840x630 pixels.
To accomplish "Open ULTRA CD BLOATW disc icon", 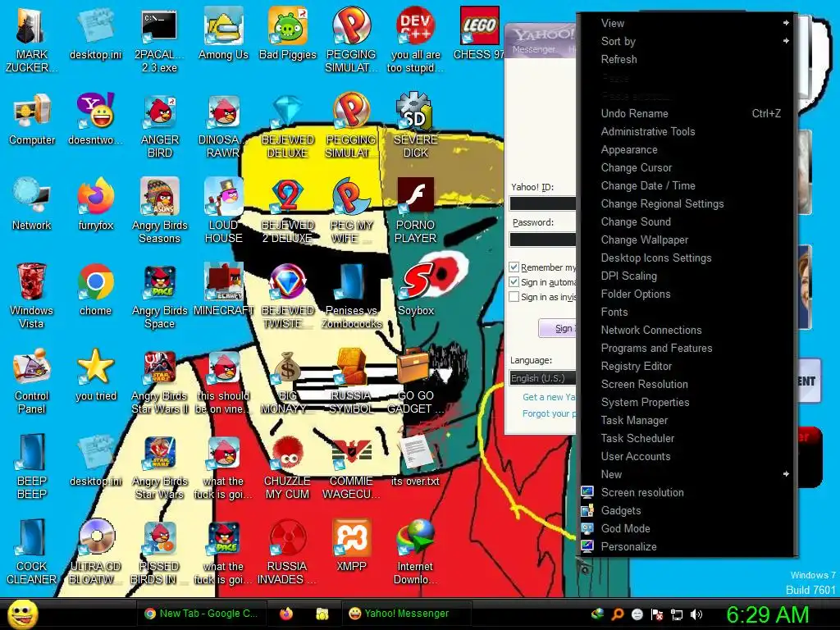I will 95,552.
